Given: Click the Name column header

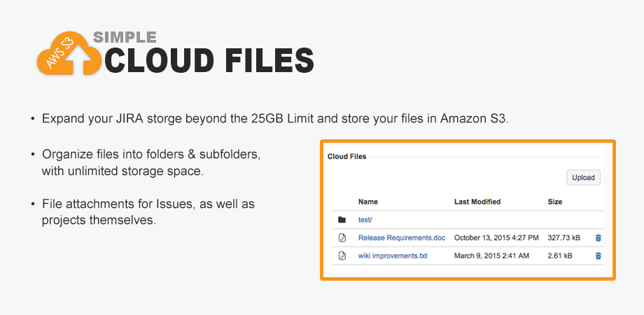Looking at the screenshot, I should click(x=368, y=202).
